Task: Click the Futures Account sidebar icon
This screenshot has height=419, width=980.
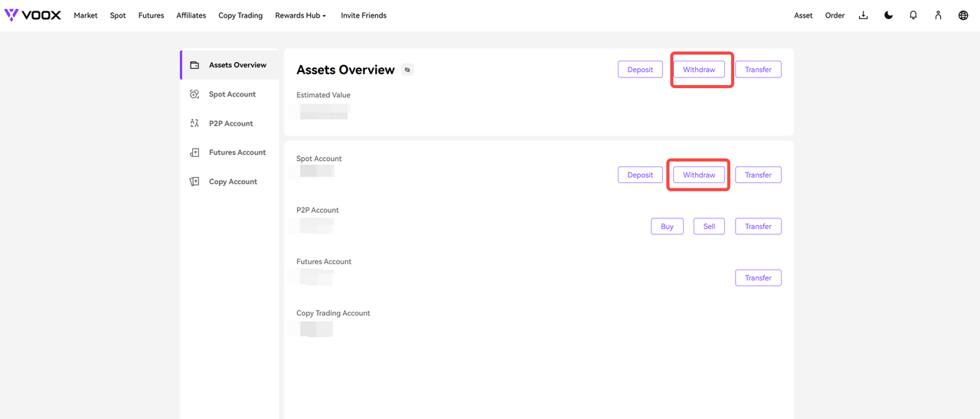Action: [x=194, y=152]
